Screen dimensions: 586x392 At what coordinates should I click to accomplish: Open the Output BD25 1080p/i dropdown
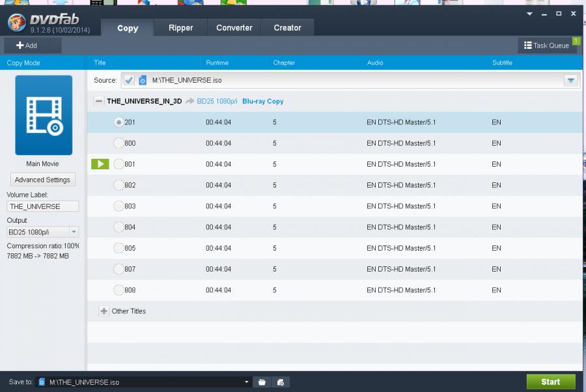click(x=74, y=232)
